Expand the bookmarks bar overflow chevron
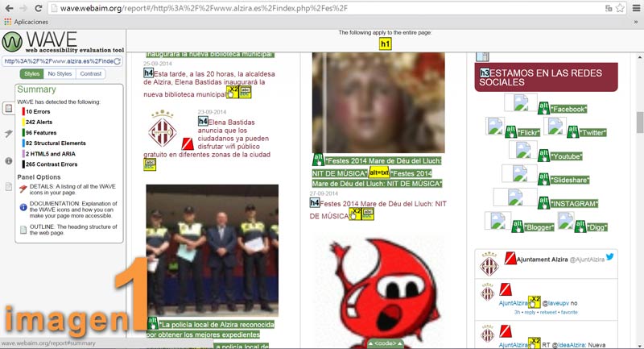 (x=636, y=23)
